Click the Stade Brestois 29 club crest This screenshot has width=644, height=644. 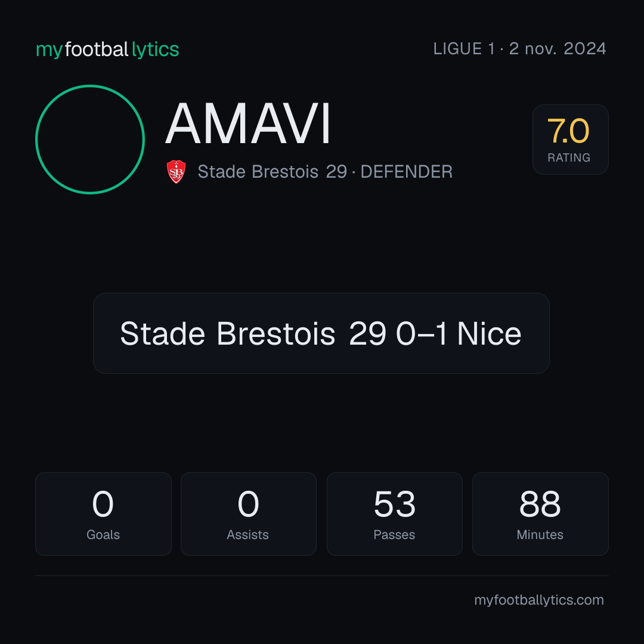point(176,172)
